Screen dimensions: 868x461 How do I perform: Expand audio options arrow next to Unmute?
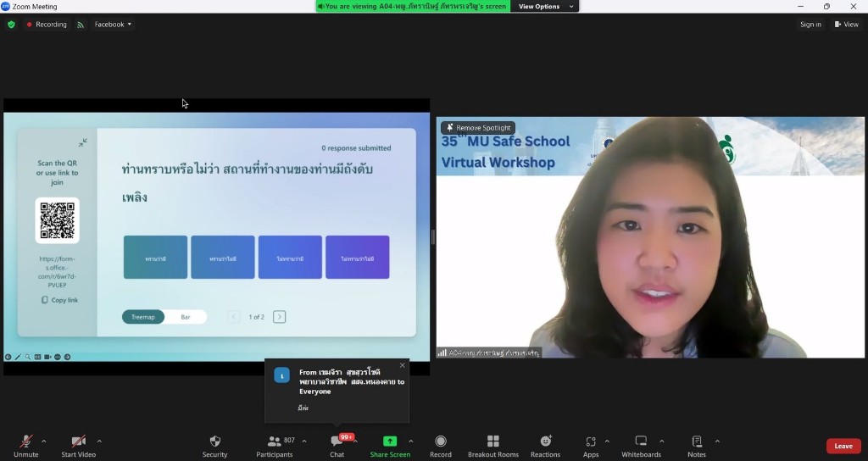44,441
